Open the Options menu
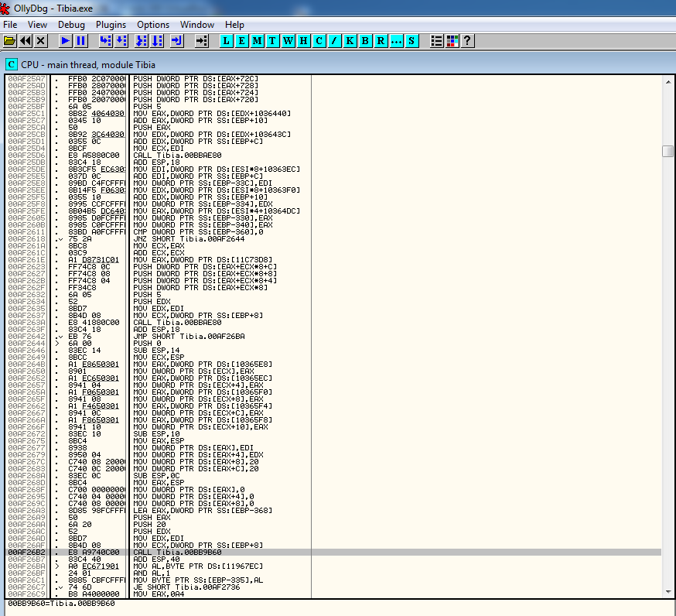The width and height of the screenshot is (676, 616). pyautogui.click(x=153, y=25)
